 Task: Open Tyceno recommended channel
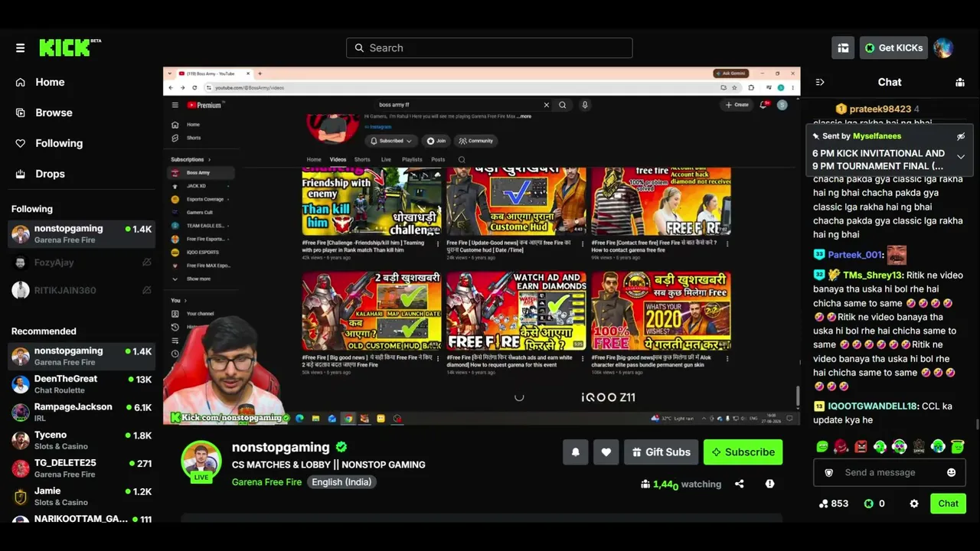coord(81,440)
